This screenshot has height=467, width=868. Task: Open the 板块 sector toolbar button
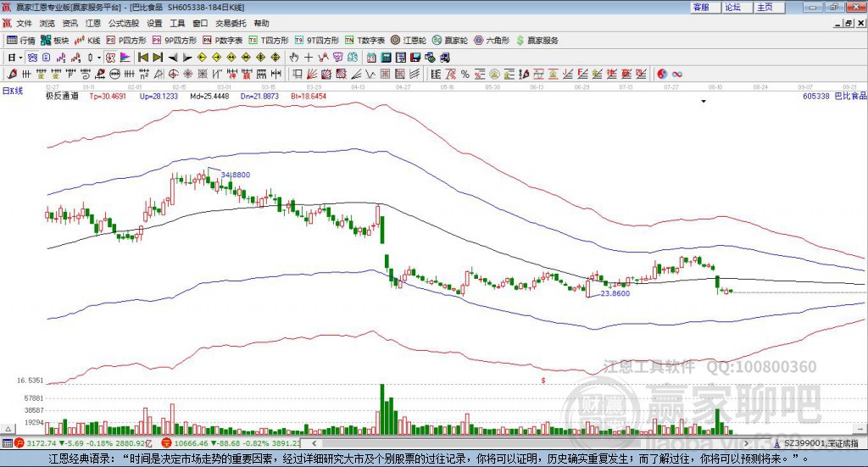55,41
